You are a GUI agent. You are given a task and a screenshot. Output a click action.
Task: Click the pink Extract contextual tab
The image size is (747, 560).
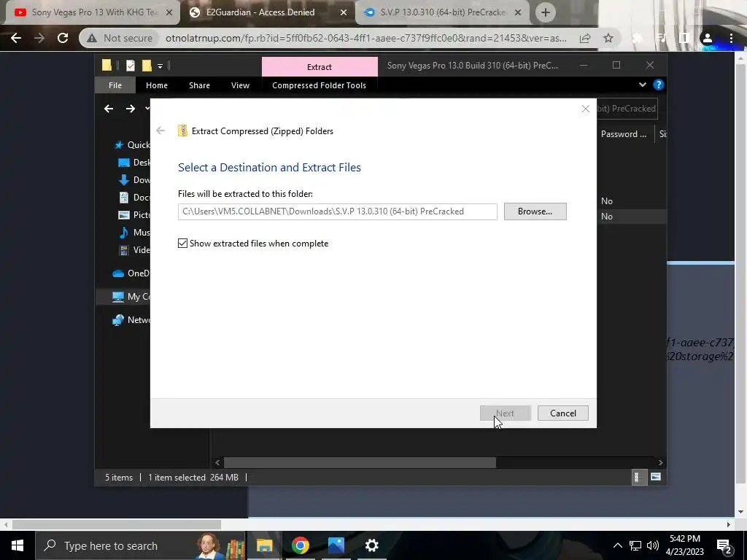pyautogui.click(x=320, y=67)
